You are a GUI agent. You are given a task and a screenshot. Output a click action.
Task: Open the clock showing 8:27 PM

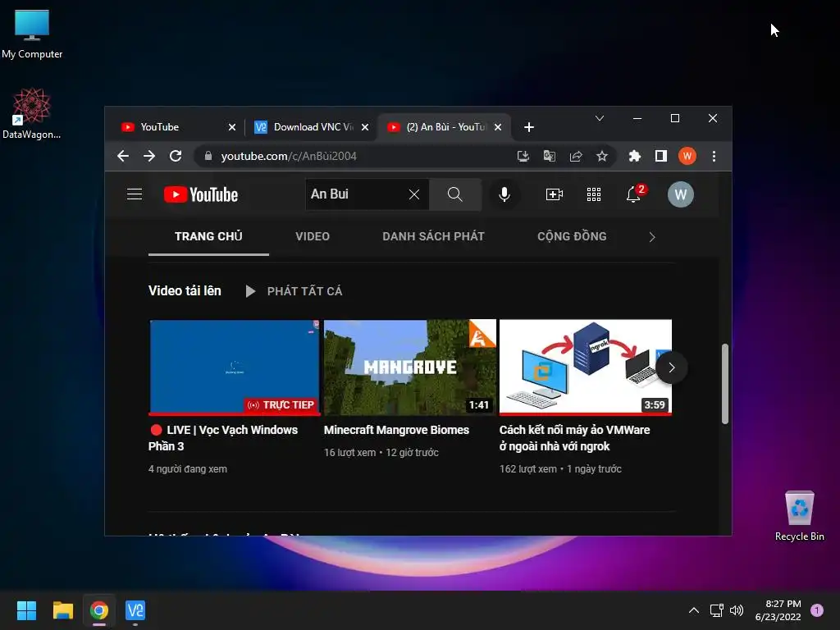pos(778,610)
